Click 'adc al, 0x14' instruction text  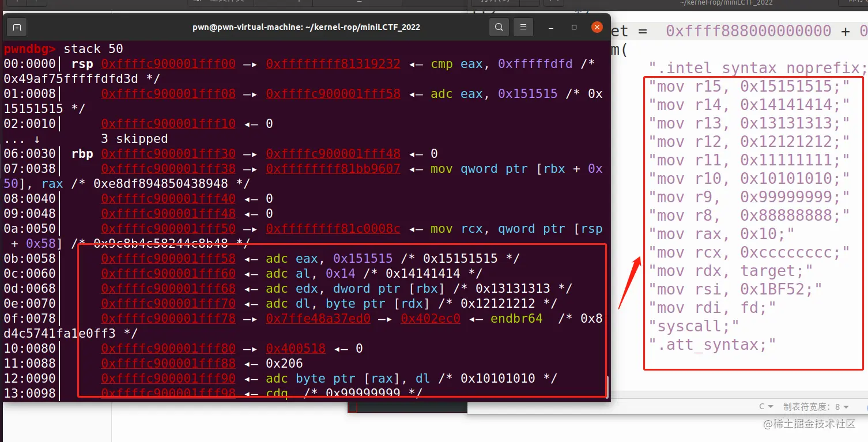311,273
